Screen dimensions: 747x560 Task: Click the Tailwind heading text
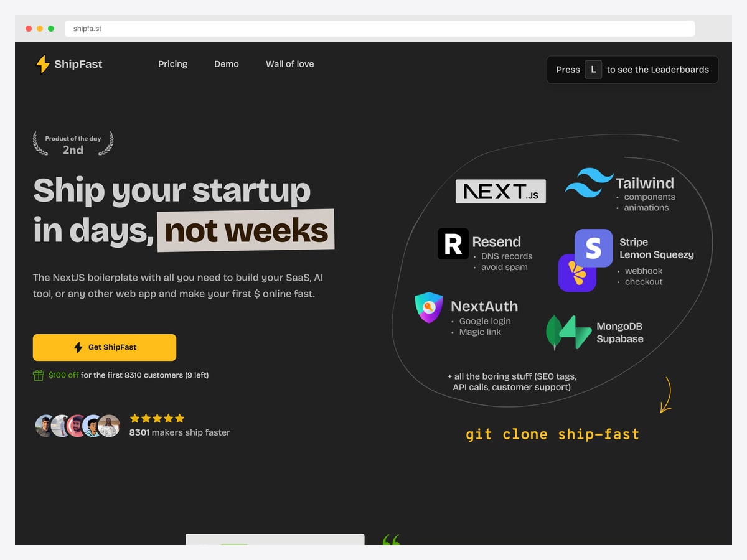coord(645,183)
